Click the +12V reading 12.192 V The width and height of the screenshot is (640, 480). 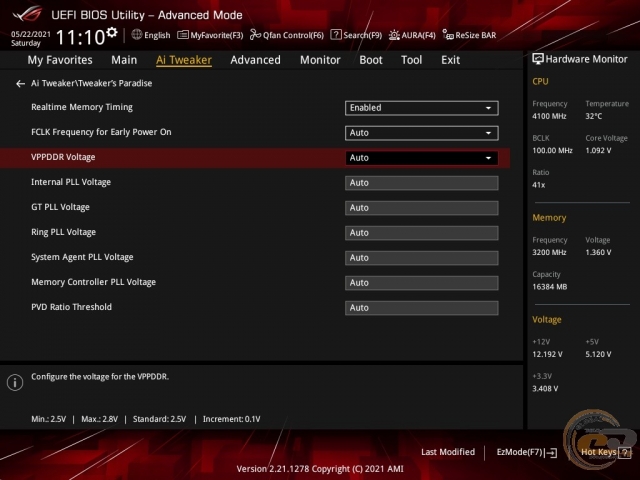click(547, 354)
